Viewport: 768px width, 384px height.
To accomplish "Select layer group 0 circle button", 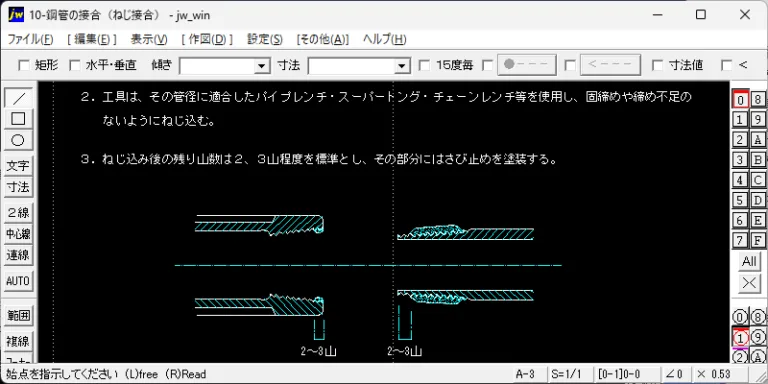I will coord(741,317).
